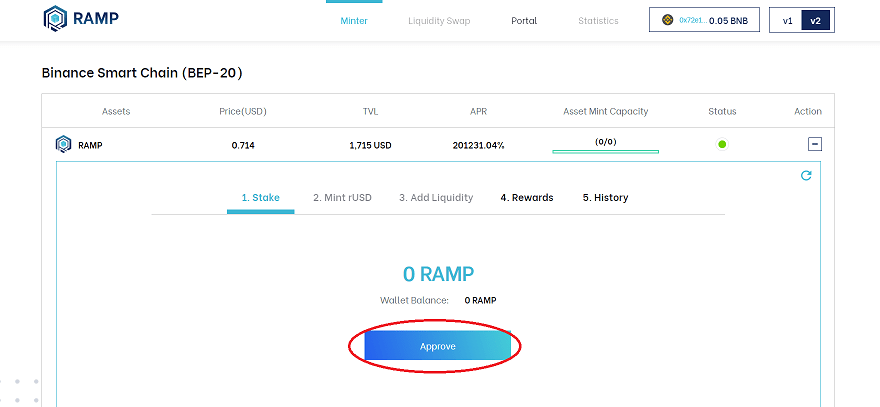This screenshot has height=407, width=880.
Task: Click the RAMP token icon in the assets row
Action: tap(63, 145)
